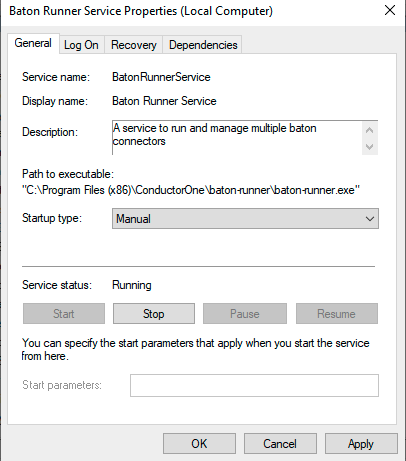Confirm with the OK button
Screen dimensions: 406x461
click(199, 444)
